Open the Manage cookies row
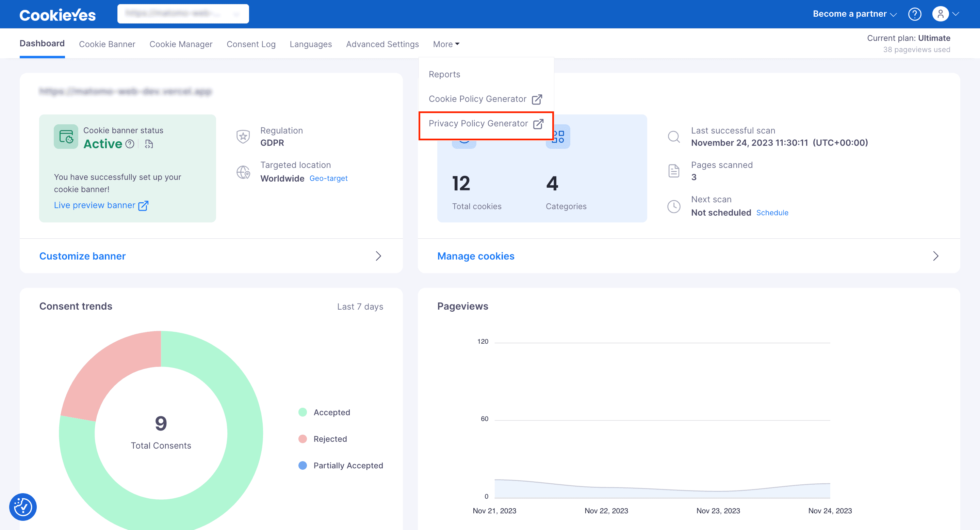 tap(689, 256)
